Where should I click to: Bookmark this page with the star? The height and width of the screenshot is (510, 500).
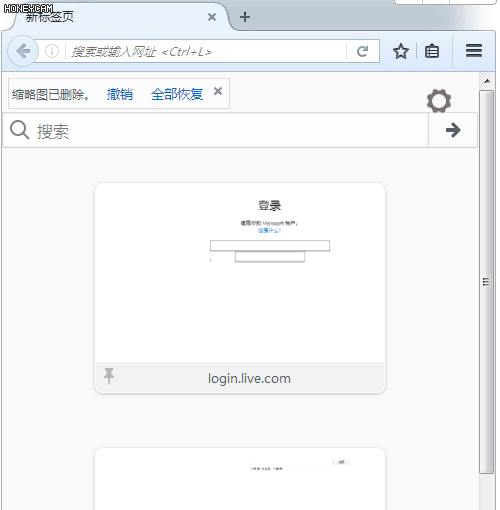(x=401, y=51)
